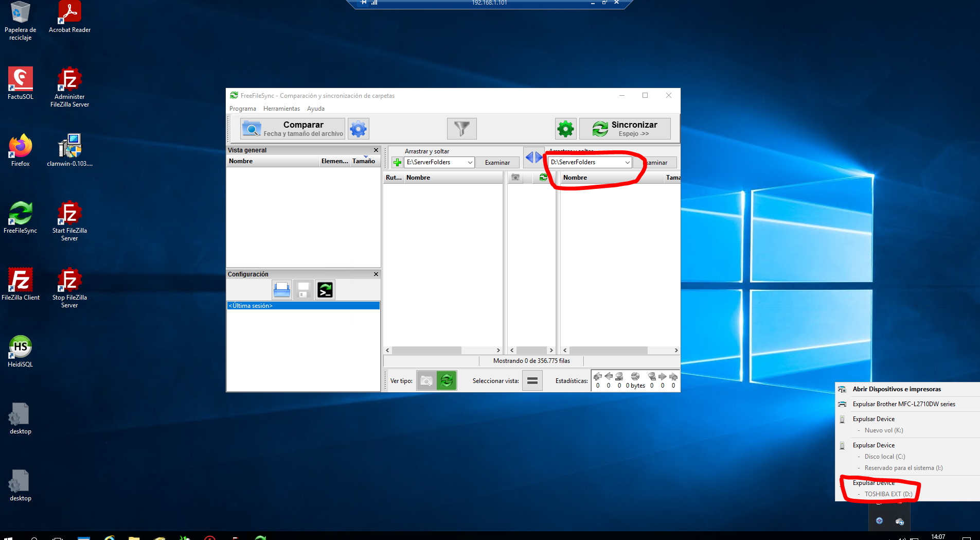Swap sides using blue arrows icon

[x=533, y=158]
